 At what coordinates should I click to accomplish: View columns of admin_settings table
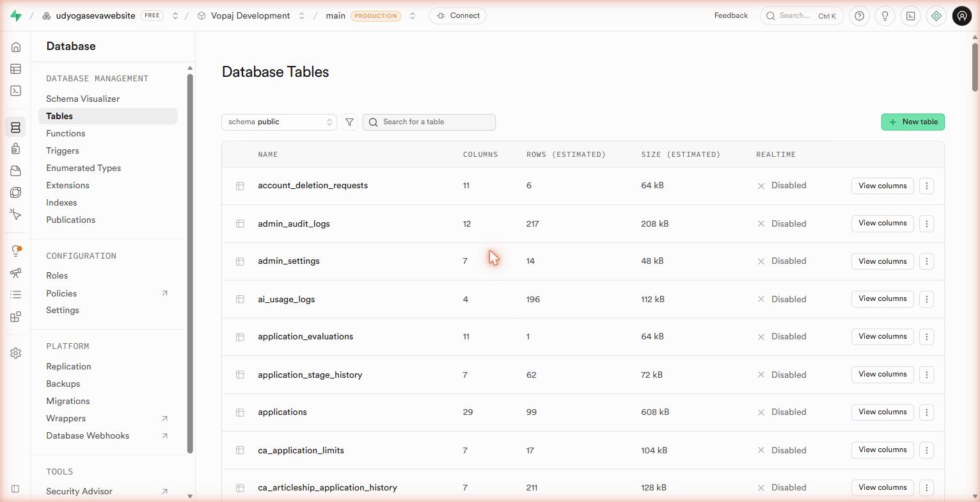coord(882,261)
